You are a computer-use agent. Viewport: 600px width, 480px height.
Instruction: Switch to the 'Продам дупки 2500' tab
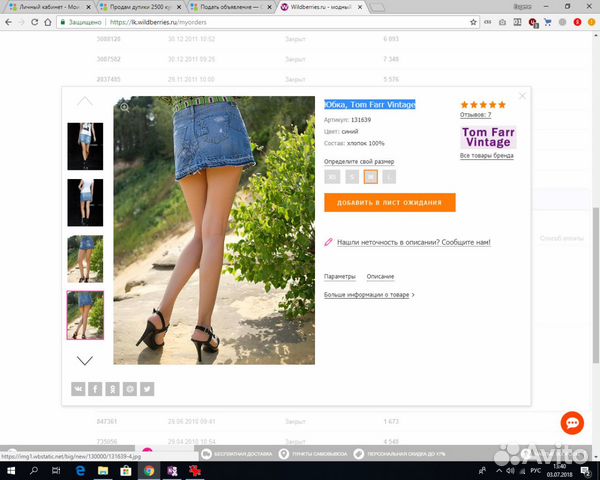coord(140,7)
